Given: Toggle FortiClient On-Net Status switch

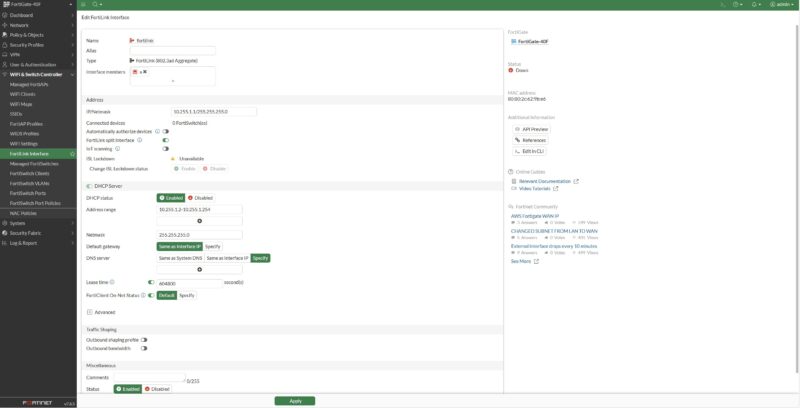Looking at the screenshot, I should click(x=151, y=295).
